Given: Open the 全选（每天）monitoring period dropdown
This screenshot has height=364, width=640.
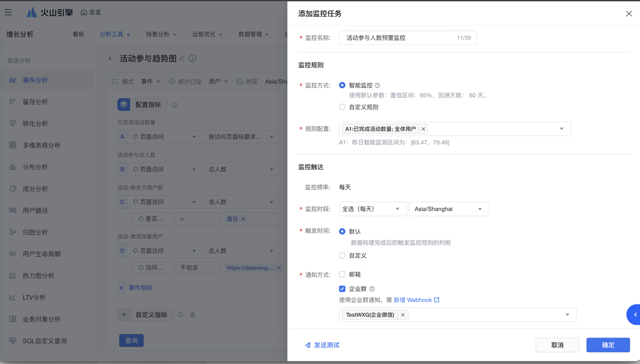Looking at the screenshot, I should click(x=372, y=209).
